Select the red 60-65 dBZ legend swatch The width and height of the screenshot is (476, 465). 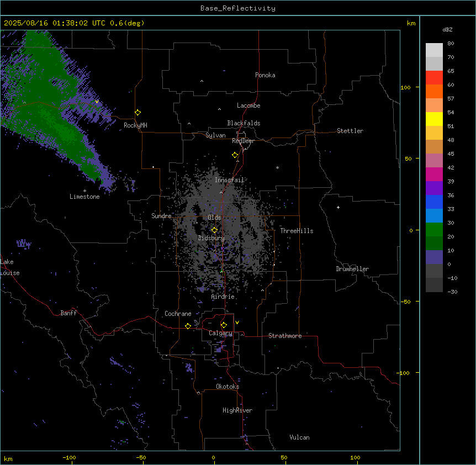point(434,77)
